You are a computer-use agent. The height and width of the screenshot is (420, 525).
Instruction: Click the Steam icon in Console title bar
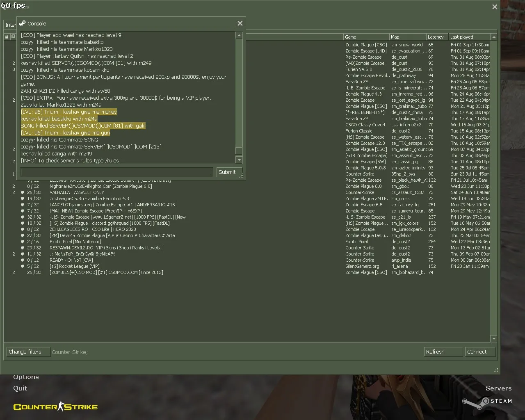coord(23,23)
